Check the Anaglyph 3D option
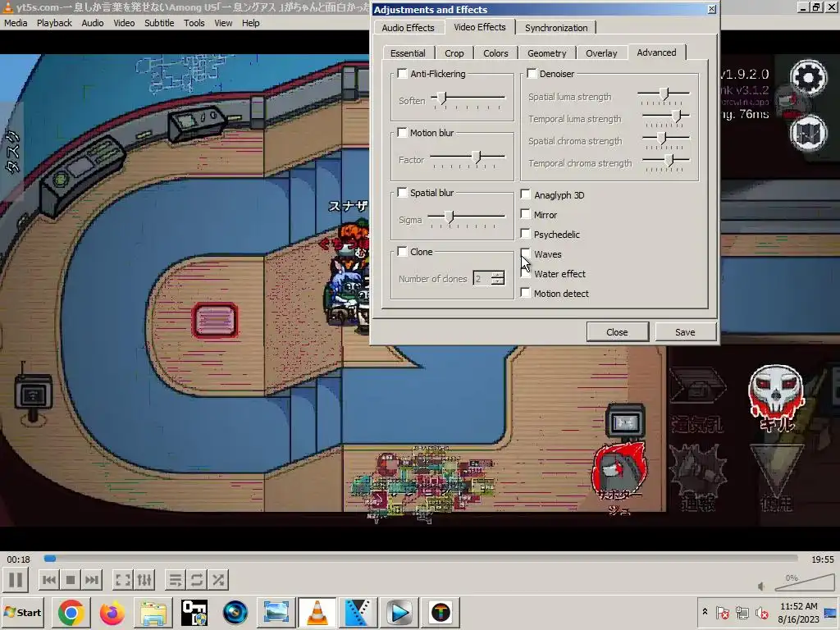Viewport: 840px width, 630px height. 526,194
